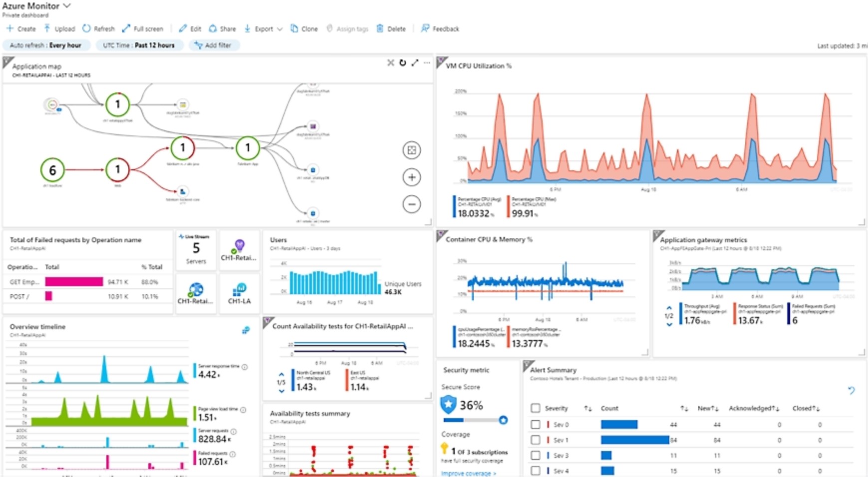Sort alerts by the Count column

684,409
